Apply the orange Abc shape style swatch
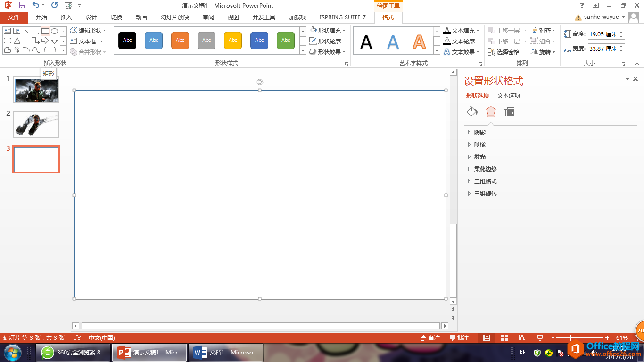 [x=180, y=41]
